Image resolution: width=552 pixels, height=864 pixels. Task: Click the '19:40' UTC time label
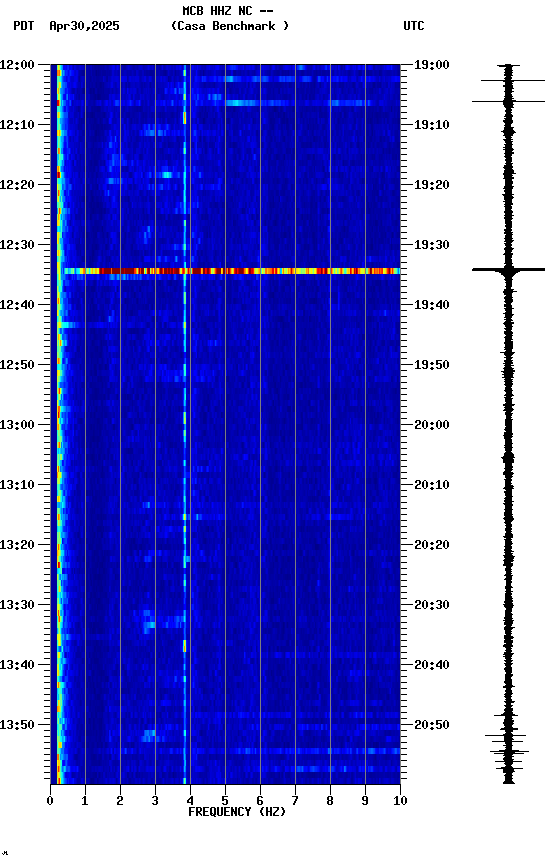432,305
